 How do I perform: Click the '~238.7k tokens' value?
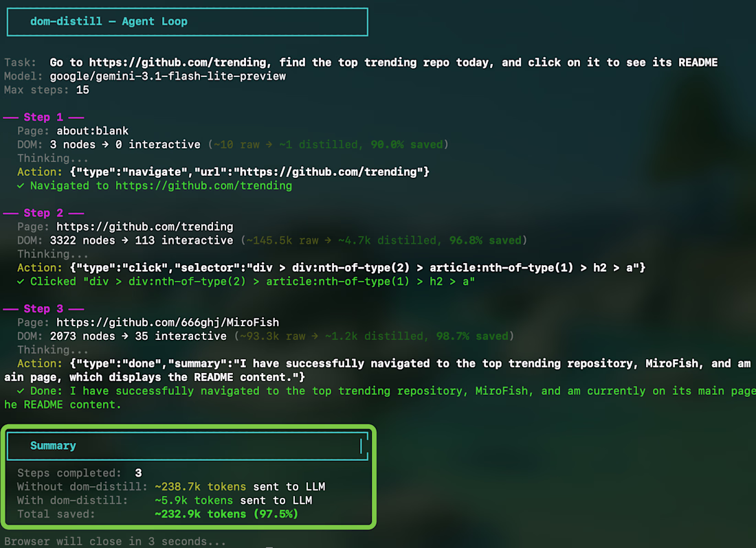tap(200, 487)
